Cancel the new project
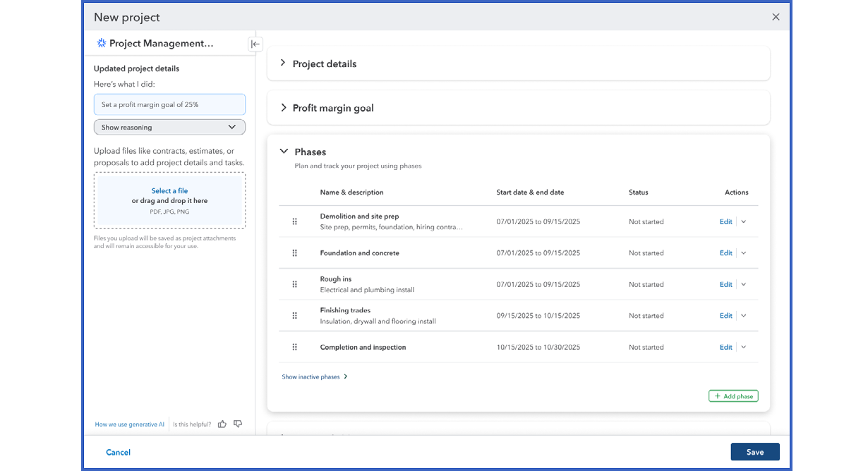 (x=118, y=453)
